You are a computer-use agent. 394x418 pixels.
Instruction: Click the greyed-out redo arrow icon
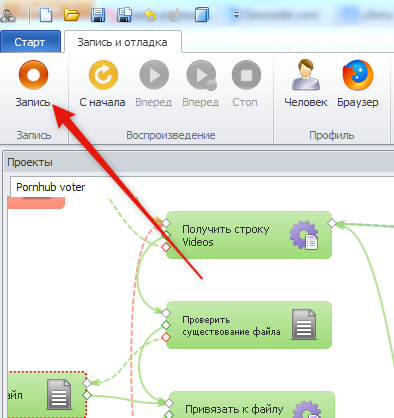coord(175,15)
